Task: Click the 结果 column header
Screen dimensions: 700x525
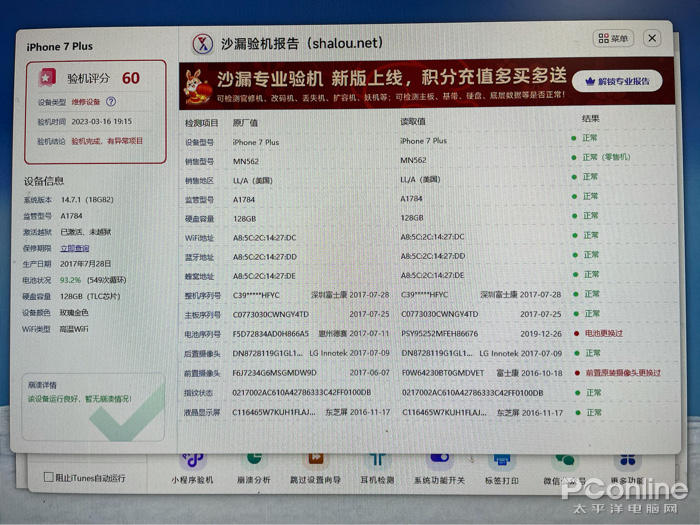Action: 590,118
